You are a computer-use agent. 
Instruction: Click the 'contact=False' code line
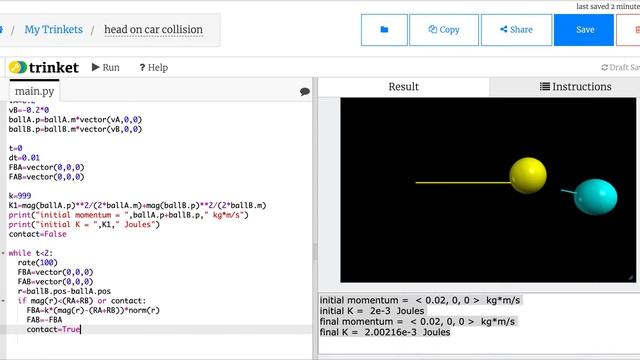(x=38, y=234)
